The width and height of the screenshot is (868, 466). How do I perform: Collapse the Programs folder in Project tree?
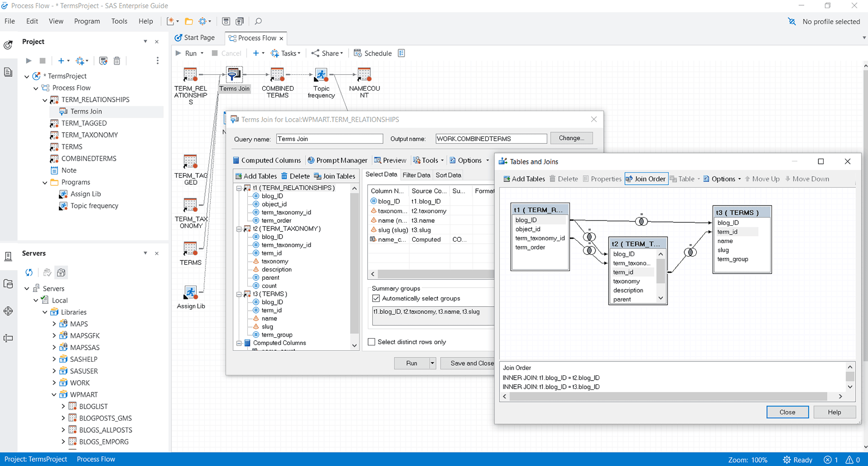point(45,182)
